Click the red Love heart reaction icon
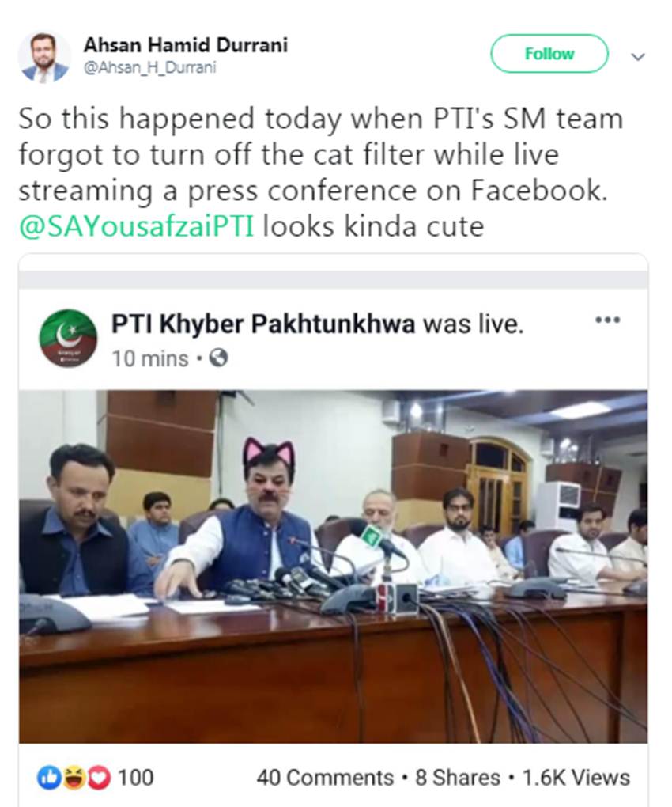The width and height of the screenshot is (672, 807). coord(99,778)
